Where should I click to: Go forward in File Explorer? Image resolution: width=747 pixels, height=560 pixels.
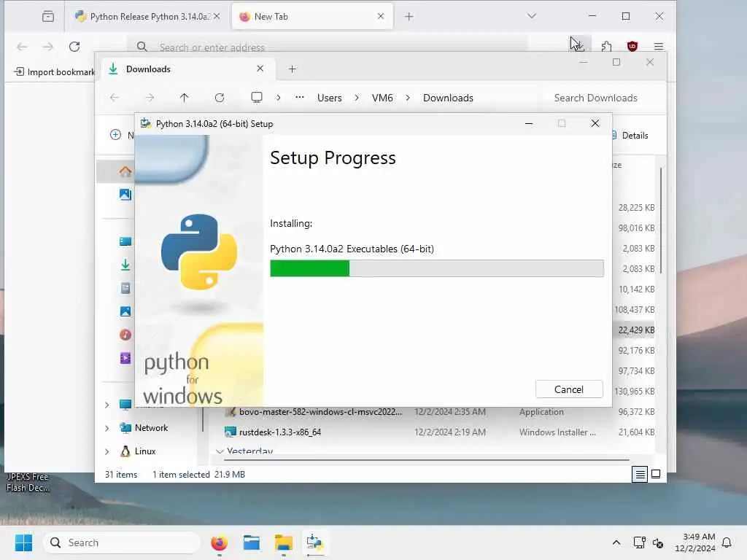pos(150,98)
